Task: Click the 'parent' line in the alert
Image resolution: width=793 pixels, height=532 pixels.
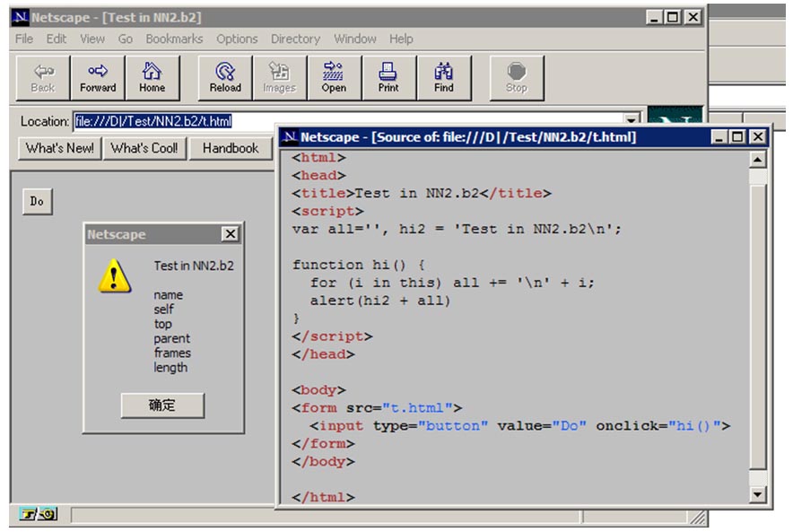Action: [x=172, y=339]
